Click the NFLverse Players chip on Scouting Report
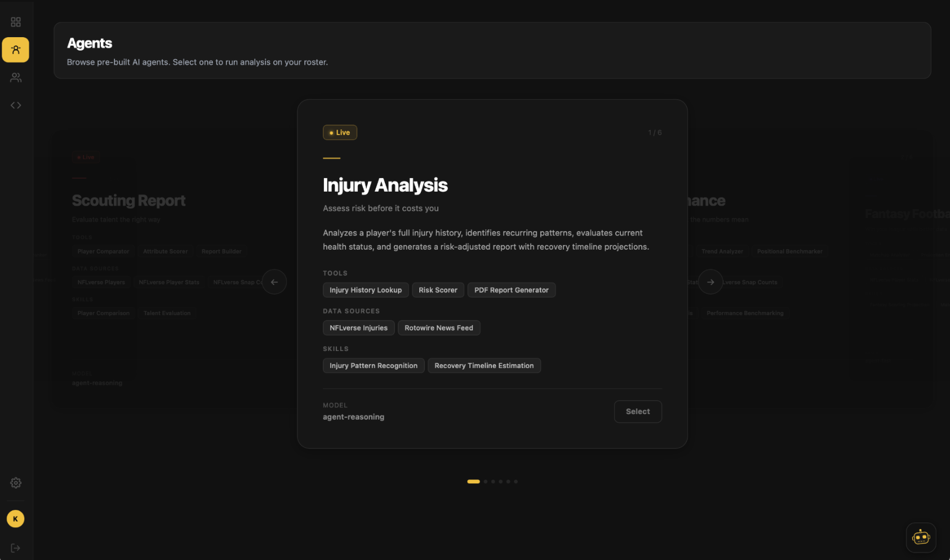The height and width of the screenshot is (560, 950). click(x=101, y=282)
